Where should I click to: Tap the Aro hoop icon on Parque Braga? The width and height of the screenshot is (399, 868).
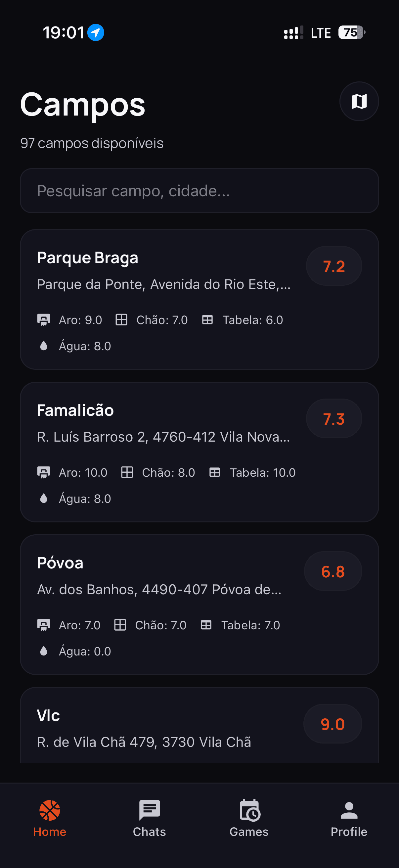tap(44, 320)
